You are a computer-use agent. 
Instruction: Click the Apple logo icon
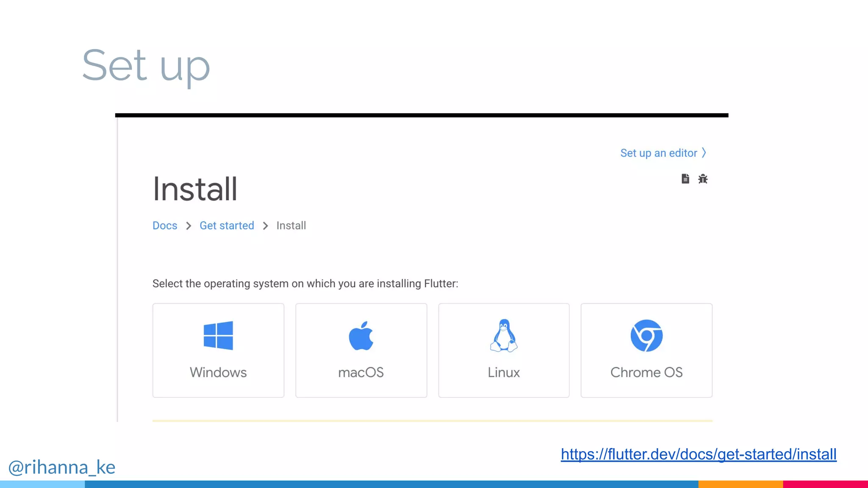[361, 336]
